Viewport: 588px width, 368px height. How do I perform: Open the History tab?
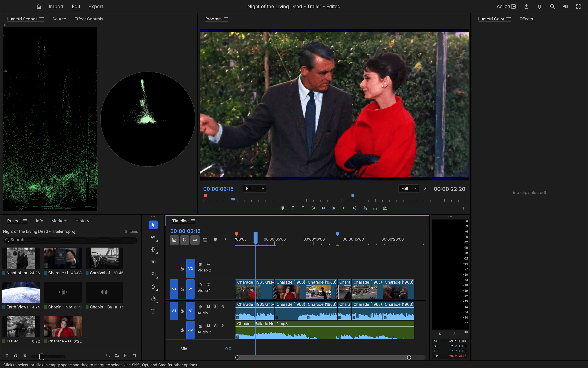(82, 221)
